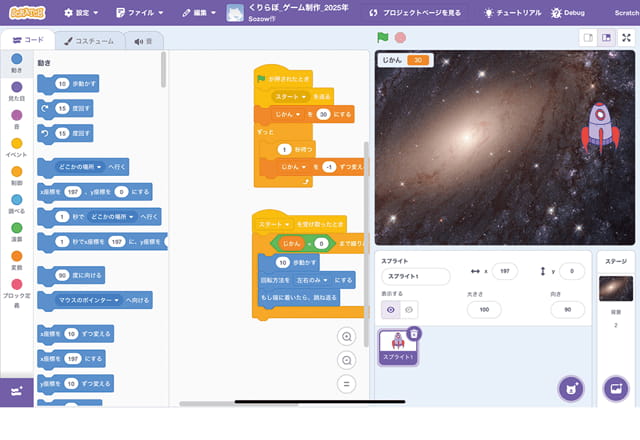Switch to small stage layout

pos(589,37)
